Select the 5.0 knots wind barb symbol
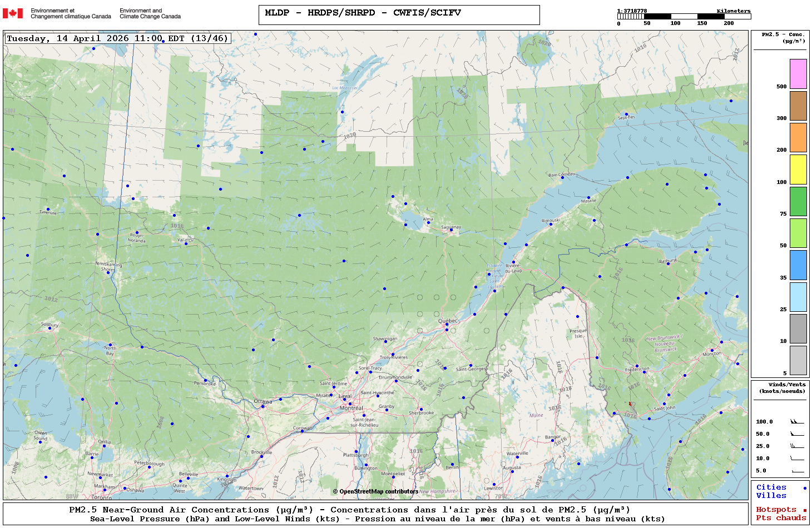Viewport: 812px width, 528px height. click(797, 471)
